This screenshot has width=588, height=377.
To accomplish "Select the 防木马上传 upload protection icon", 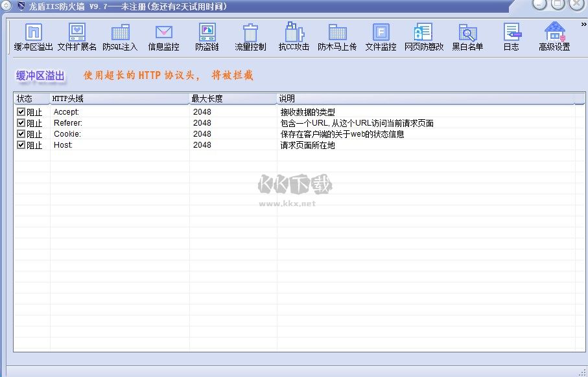I will pos(337,36).
